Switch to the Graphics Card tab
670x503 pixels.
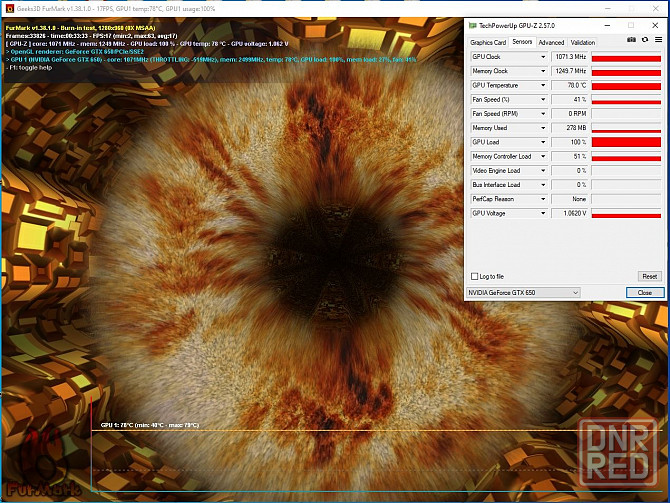(x=488, y=43)
